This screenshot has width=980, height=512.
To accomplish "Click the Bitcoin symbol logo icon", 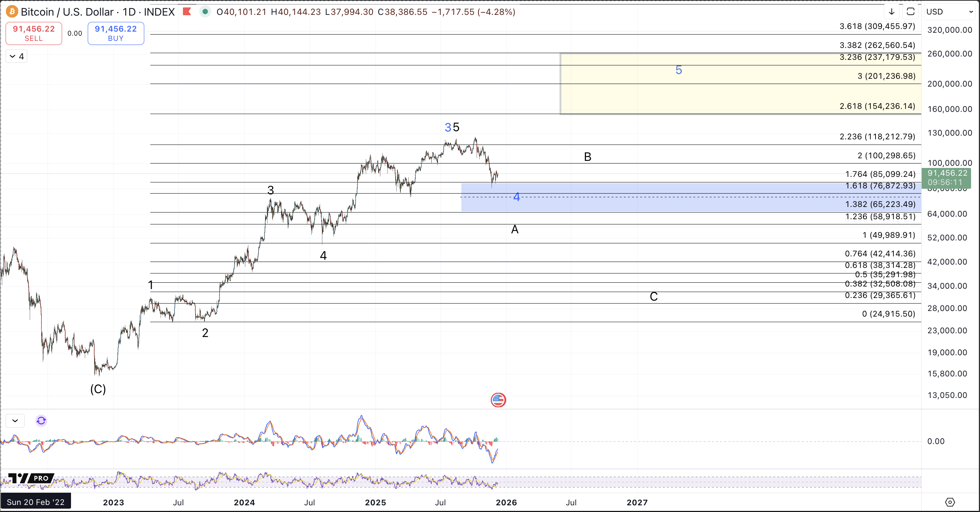I will 12,12.
